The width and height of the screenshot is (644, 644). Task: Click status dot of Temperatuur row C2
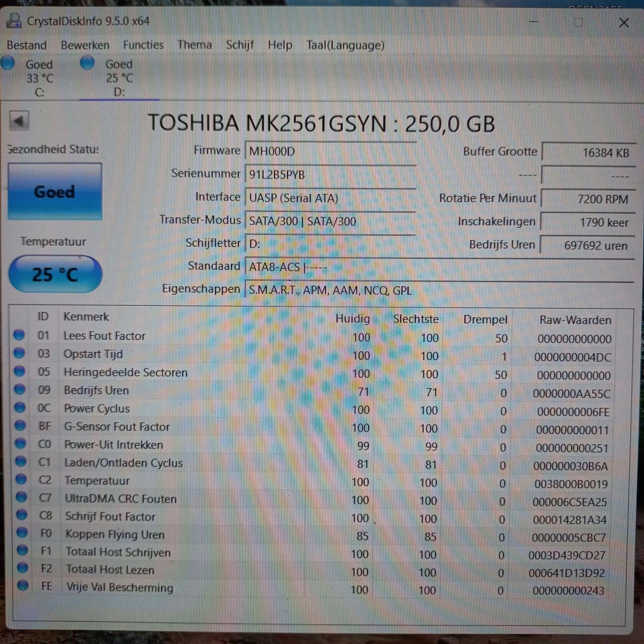point(21,479)
